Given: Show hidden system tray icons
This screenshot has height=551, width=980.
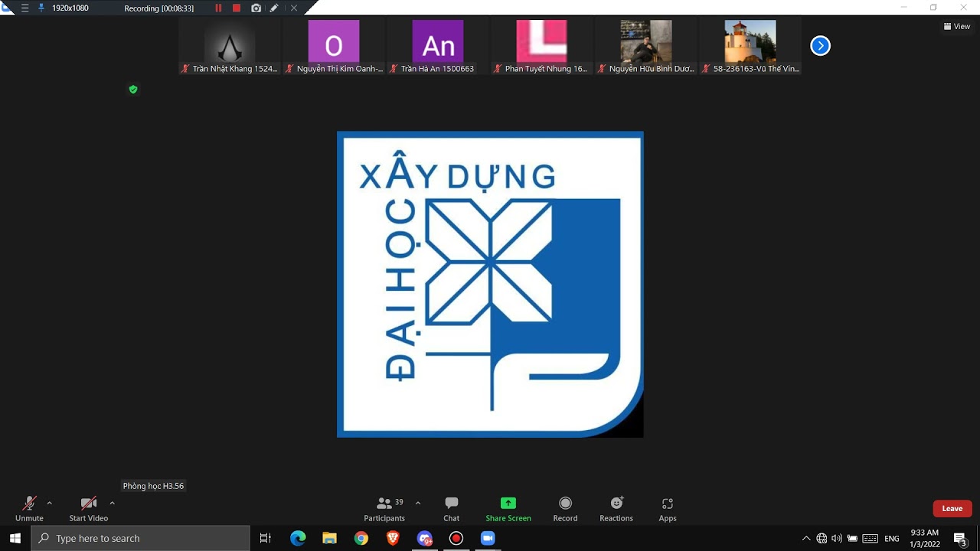Looking at the screenshot, I should 805,539.
